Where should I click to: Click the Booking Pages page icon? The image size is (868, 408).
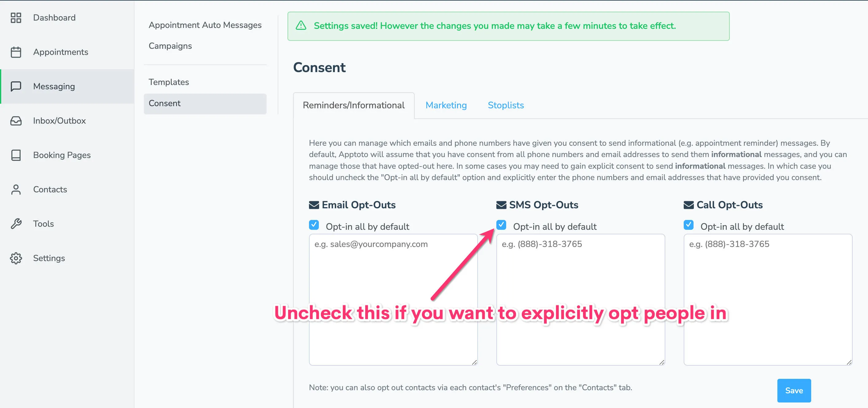tap(16, 155)
